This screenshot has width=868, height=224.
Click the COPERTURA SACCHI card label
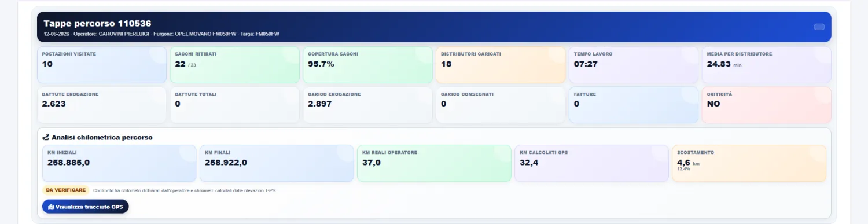pyautogui.click(x=333, y=54)
